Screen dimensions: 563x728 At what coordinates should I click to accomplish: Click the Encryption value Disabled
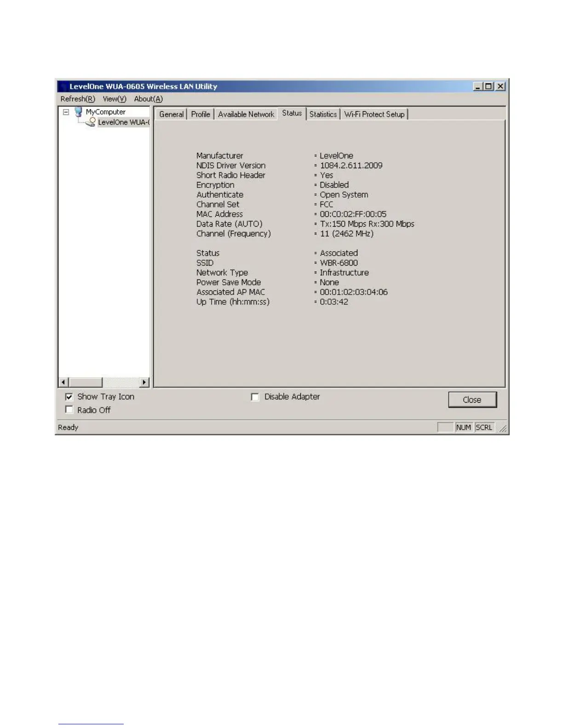click(334, 185)
